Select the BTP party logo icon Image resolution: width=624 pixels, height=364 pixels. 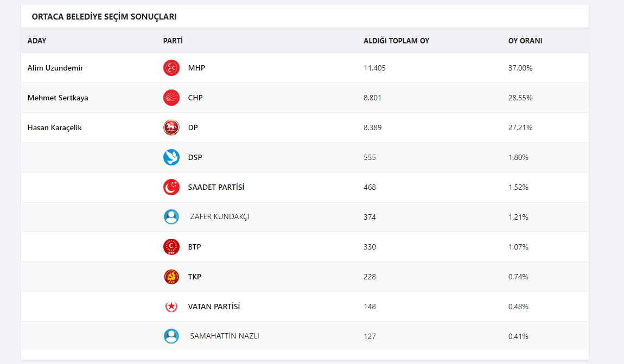pos(171,247)
